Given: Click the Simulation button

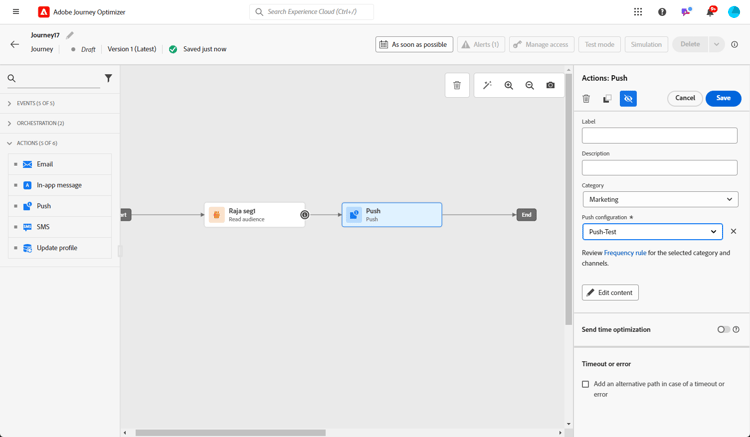Looking at the screenshot, I should coord(646,44).
